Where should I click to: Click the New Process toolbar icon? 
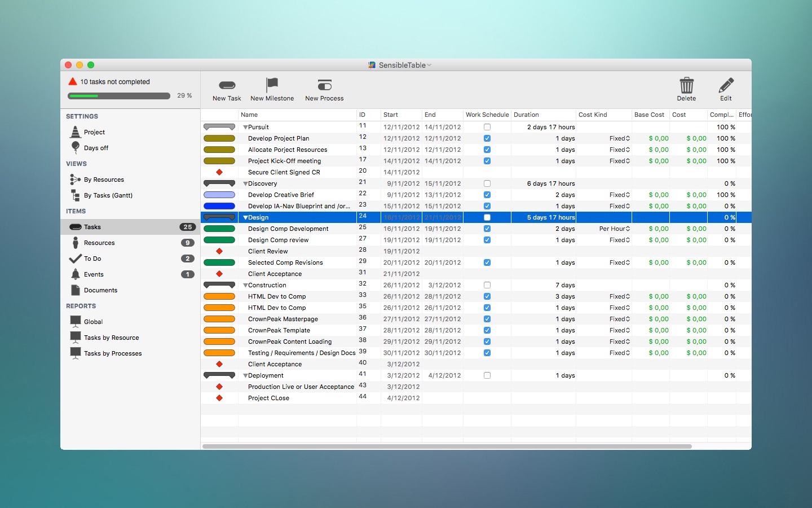pyautogui.click(x=324, y=85)
